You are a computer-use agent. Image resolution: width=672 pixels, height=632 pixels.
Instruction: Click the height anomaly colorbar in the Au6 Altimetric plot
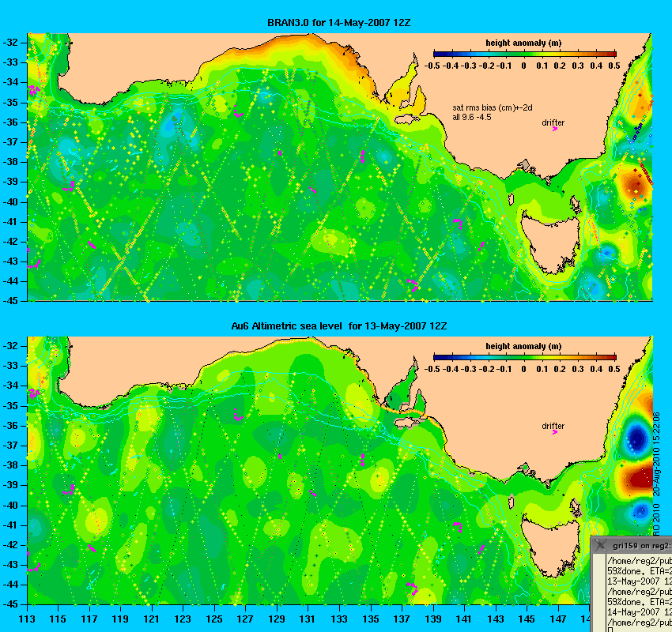525,358
